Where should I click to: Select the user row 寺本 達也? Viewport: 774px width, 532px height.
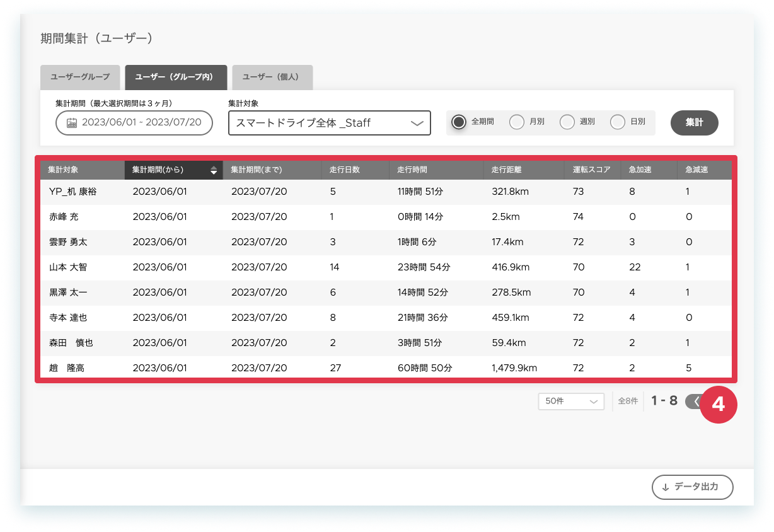click(386, 318)
